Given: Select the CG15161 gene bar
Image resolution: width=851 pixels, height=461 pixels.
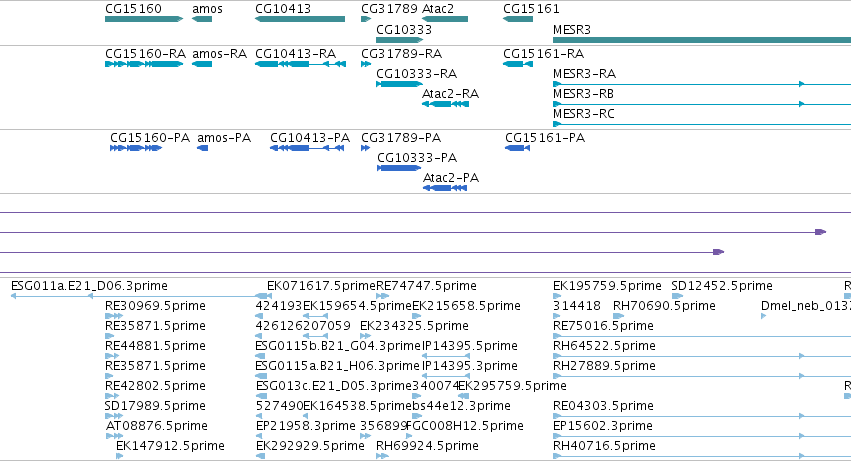Looking at the screenshot, I should pyautogui.click(x=518, y=19).
